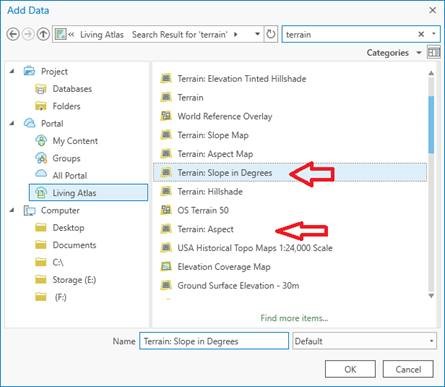Image resolution: width=445 pixels, height=387 pixels.
Task: Open Databases under Project
Action: pyautogui.click(x=72, y=89)
